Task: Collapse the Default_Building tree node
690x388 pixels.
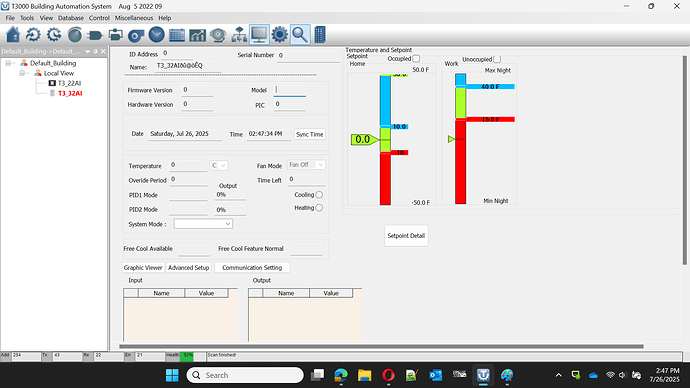Action: tap(8, 63)
